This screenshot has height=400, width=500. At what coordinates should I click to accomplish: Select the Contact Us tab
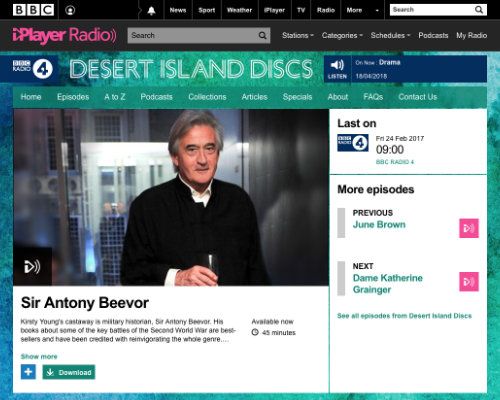point(417,97)
